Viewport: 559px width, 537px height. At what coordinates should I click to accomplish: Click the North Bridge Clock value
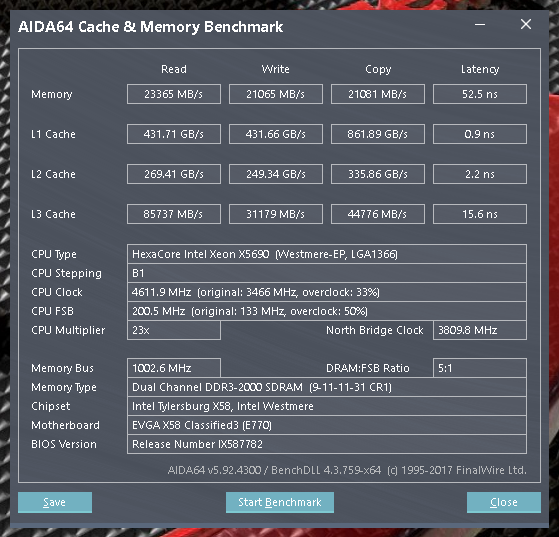(x=479, y=330)
